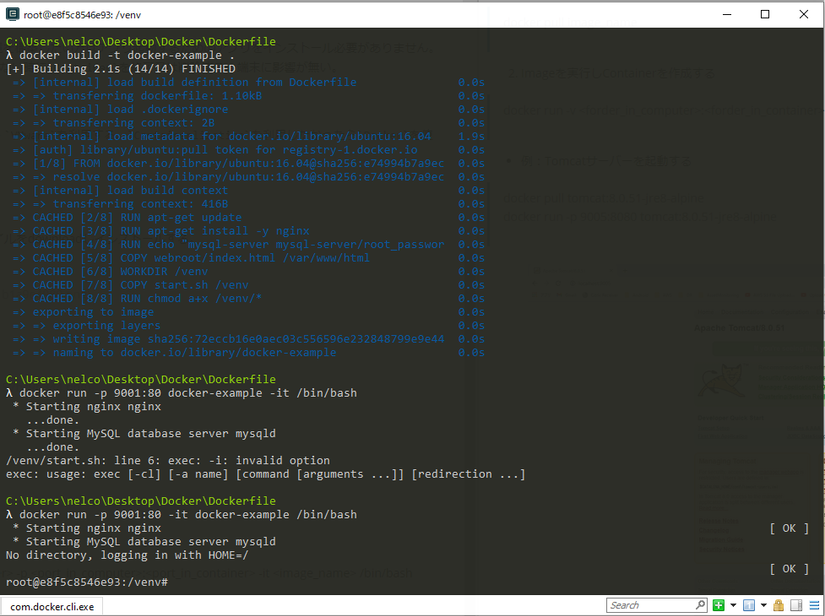Click the 'load metadata for docker.io/library/ubuntu:16.04' line
This screenshot has height=616, width=825.
[x=232, y=136]
